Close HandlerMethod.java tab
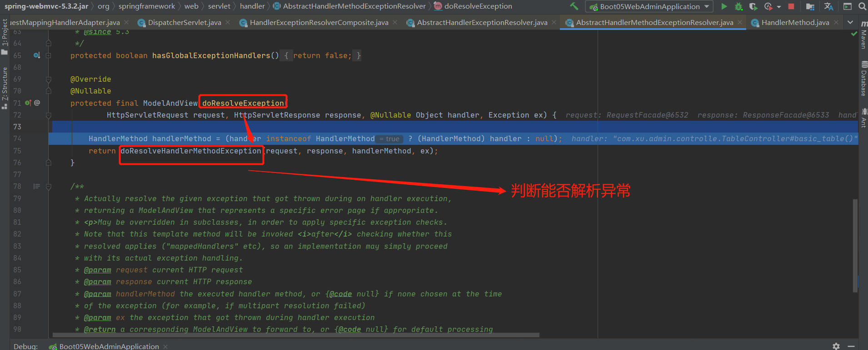 pos(836,22)
